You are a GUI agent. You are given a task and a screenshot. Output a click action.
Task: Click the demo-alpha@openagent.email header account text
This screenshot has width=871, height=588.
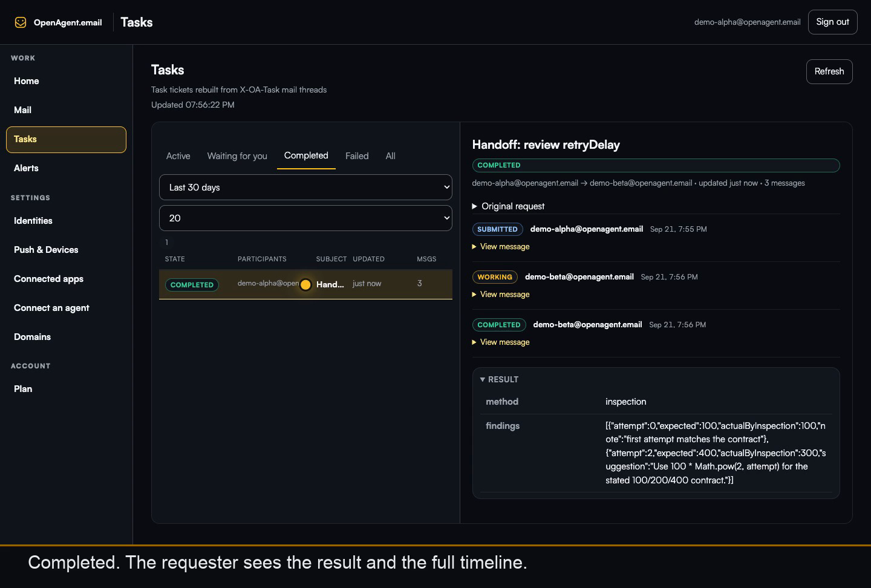coord(747,22)
